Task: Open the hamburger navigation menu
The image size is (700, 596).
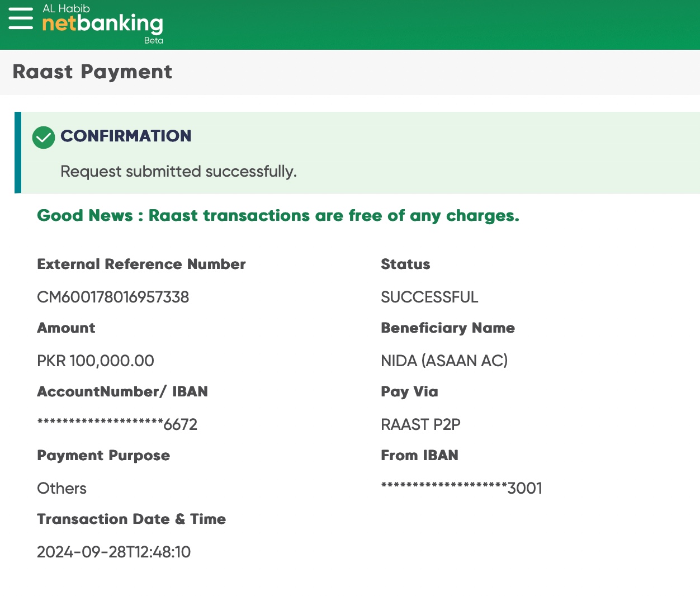Action: coord(21,18)
